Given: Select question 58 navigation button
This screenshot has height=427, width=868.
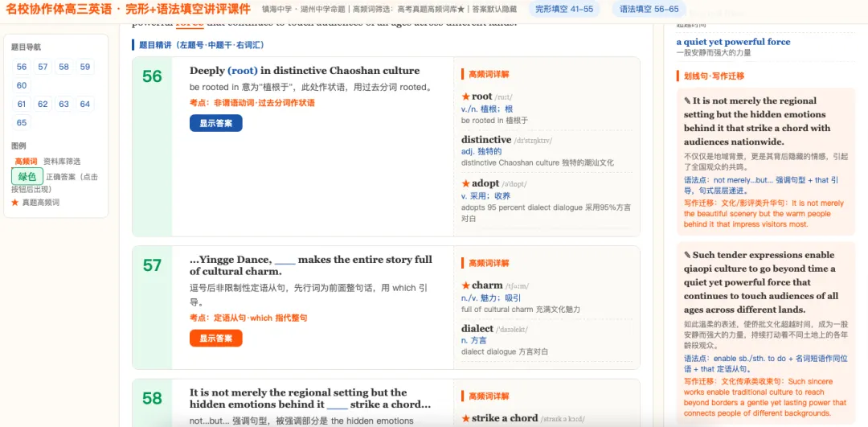Looking at the screenshot, I should coord(63,67).
